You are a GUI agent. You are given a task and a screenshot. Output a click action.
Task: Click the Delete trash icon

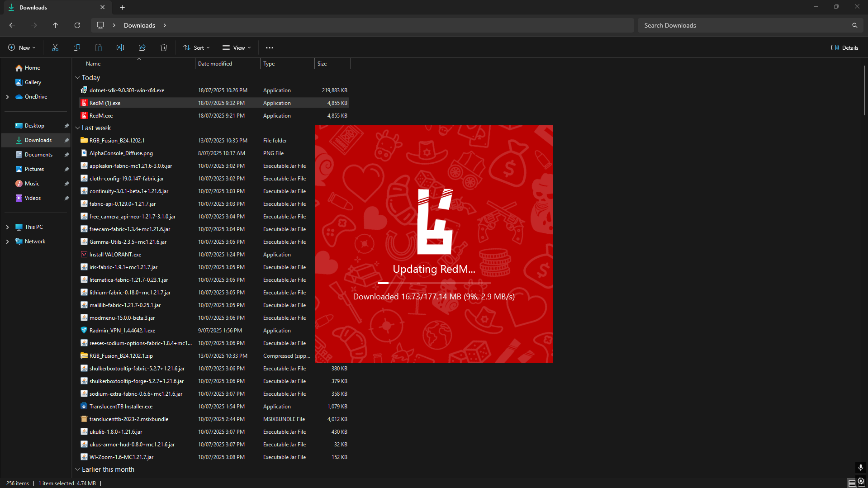pyautogui.click(x=164, y=47)
